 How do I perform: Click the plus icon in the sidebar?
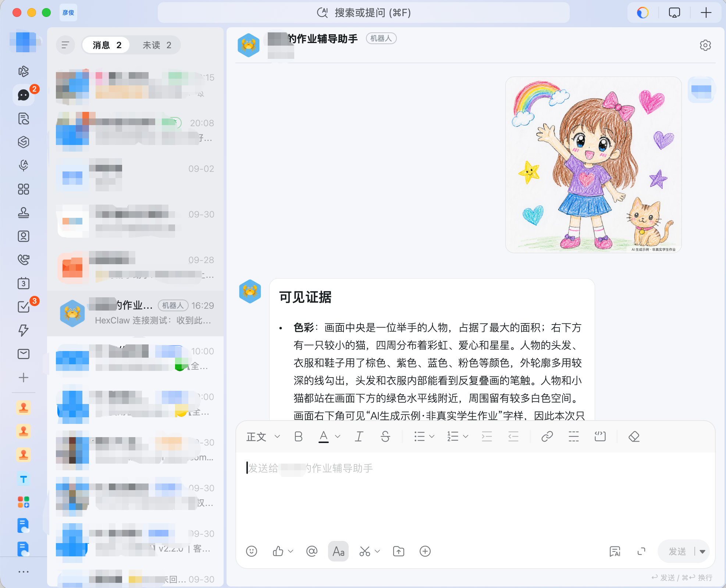pos(24,378)
